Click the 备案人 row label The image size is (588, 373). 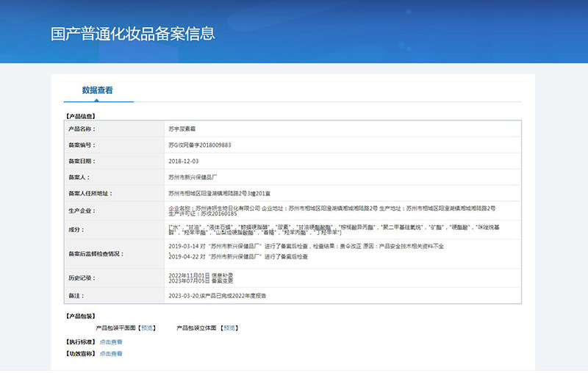(79, 177)
